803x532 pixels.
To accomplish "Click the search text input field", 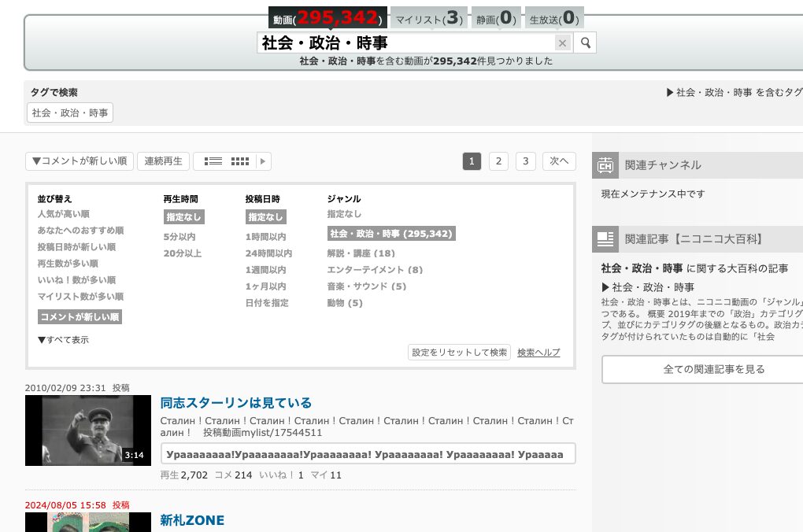I will 405,42.
